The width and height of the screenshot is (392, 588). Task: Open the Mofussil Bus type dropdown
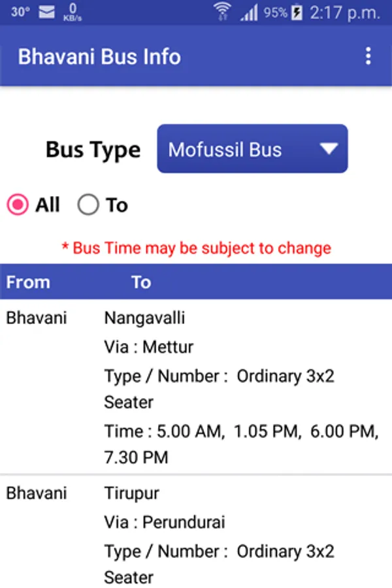coord(252,149)
